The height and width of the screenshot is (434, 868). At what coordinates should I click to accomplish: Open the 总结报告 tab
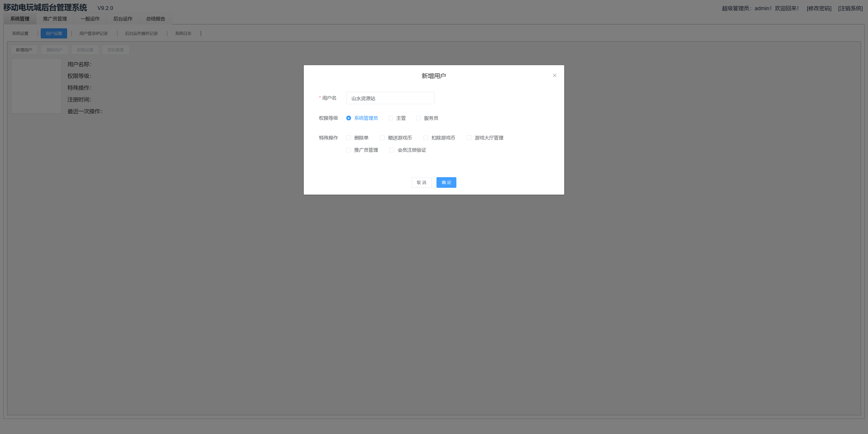click(x=155, y=19)
